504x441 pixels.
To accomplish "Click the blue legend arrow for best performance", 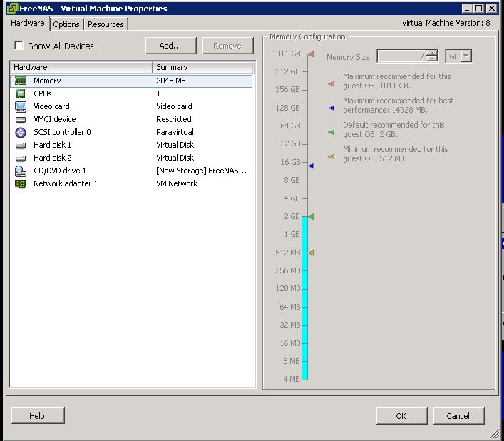I will [x=331, y=108].
